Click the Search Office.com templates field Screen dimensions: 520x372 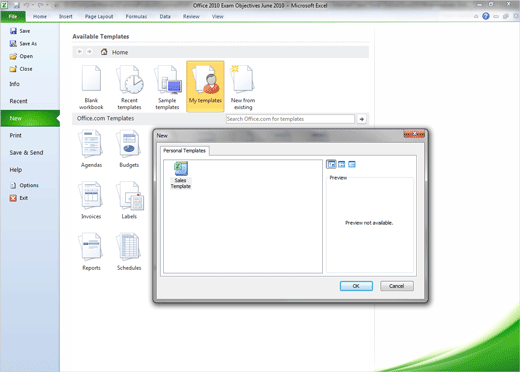[290, 119]
